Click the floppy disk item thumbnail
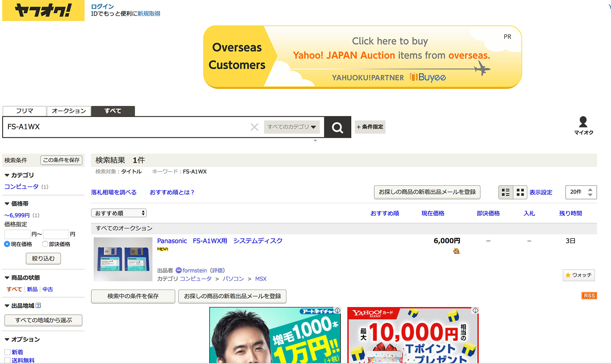 (123, 259)
